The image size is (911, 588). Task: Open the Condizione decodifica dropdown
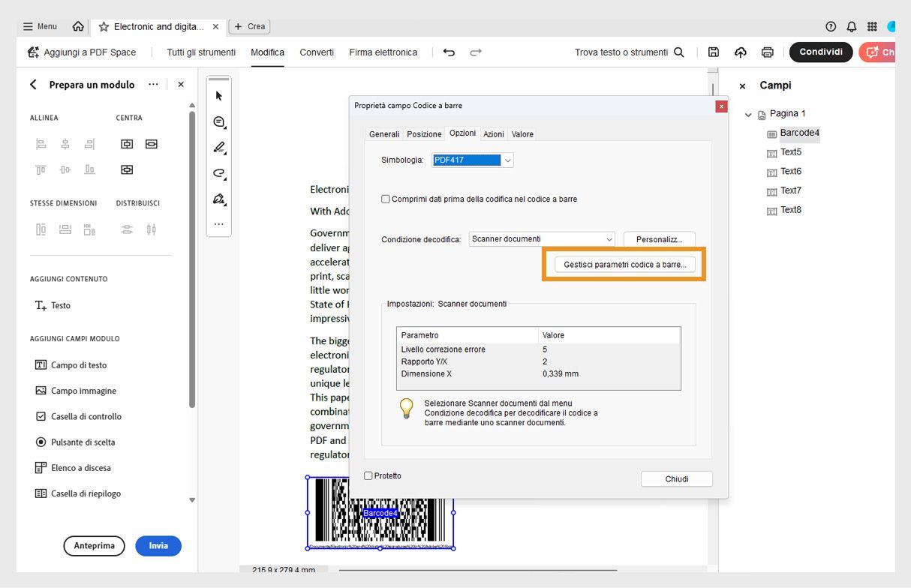tap(540, 238)
